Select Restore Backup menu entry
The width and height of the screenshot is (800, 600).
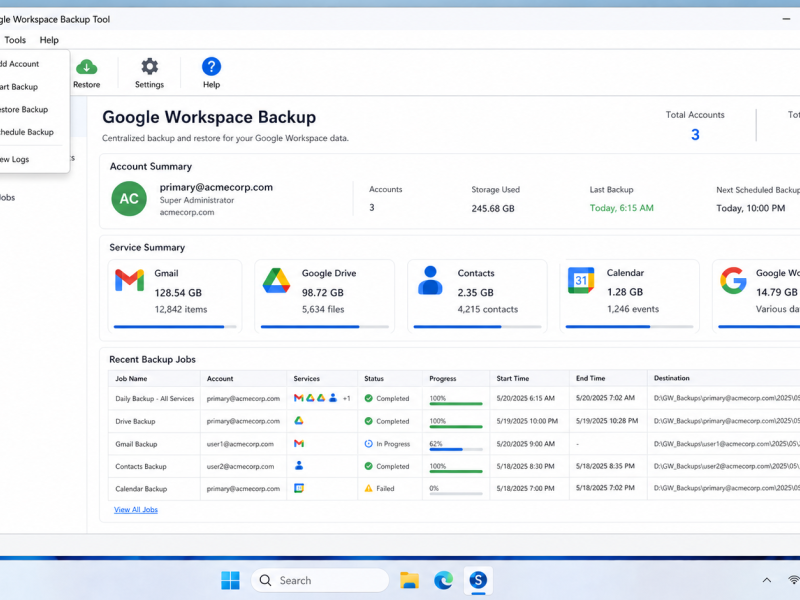click(24, 109)
